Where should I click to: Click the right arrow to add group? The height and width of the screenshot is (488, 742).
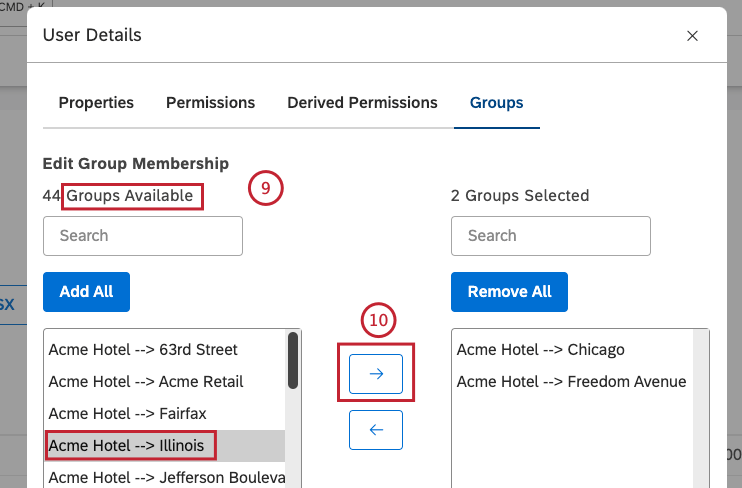[376, 373]
